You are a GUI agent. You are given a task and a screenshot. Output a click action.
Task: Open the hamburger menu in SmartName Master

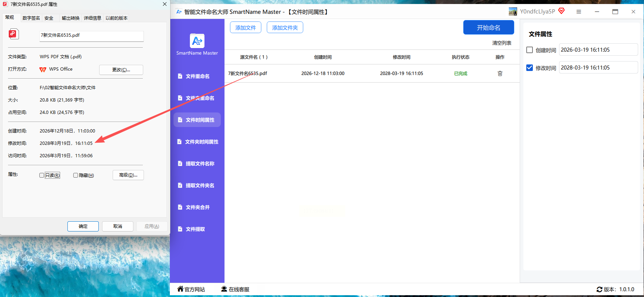[x=578, y=12]
